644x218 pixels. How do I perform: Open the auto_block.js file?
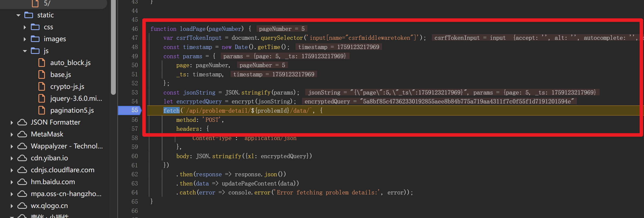click(70, 63)
